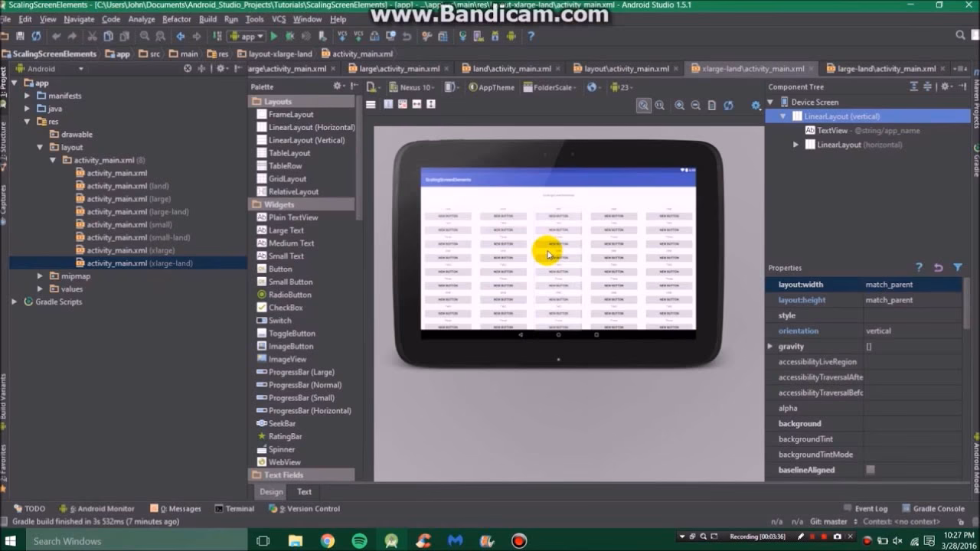Open the Refactor menu
980x551 pixels.
tap(177, 19)
